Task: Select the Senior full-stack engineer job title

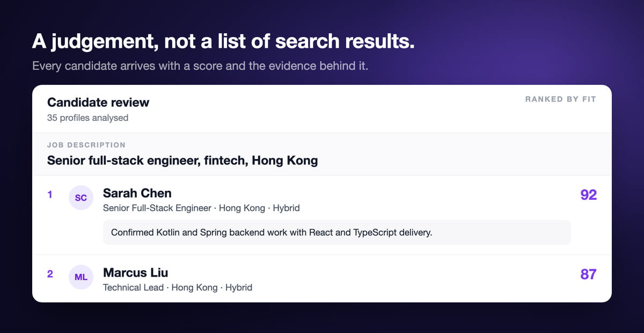Action: pos(182,160)
